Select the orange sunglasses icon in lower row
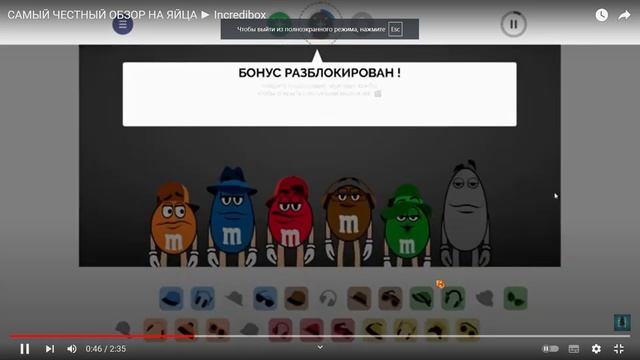 [x=218, y=330]
